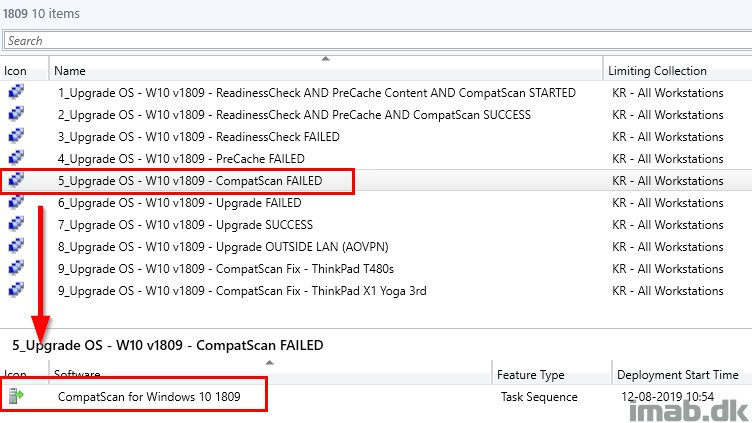Select 2_Upgrade OS ReadinessCheck AND PreCache AND CompatScan SUCCESS row
This screenshot has height=423, width=752.
coord(376,115)
